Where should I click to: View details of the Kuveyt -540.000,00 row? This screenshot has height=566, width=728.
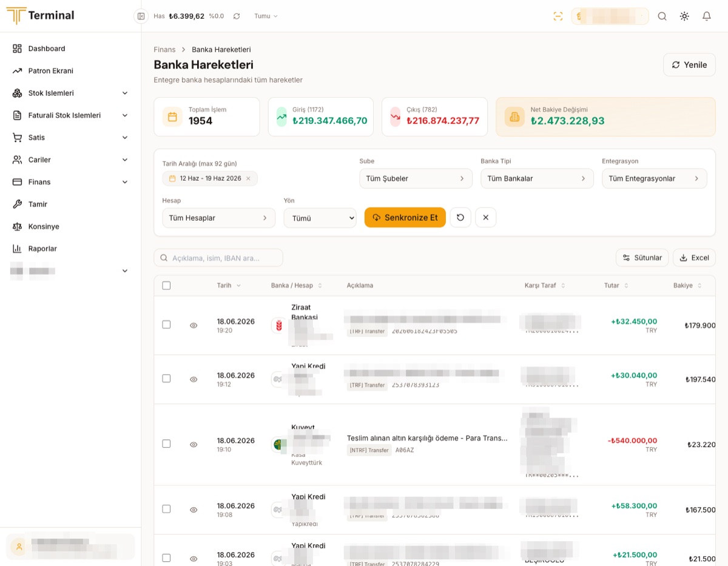194,445
